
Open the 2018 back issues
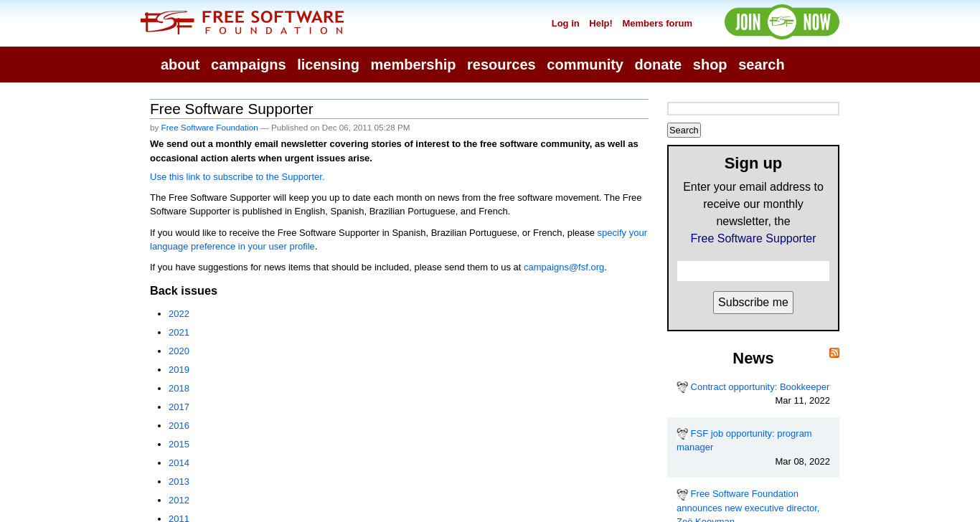tap(179, 389)
